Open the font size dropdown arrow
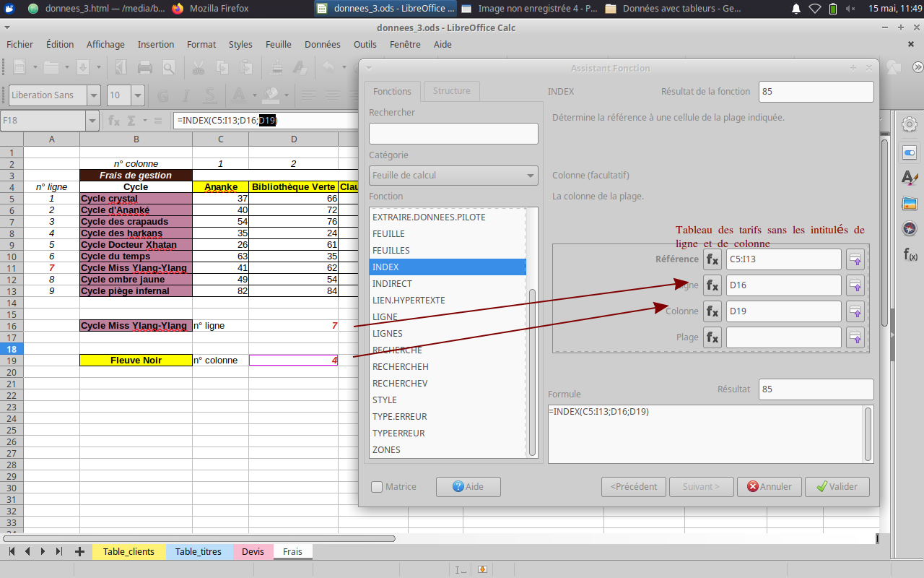Screen dimensions: 924x578 138,95
